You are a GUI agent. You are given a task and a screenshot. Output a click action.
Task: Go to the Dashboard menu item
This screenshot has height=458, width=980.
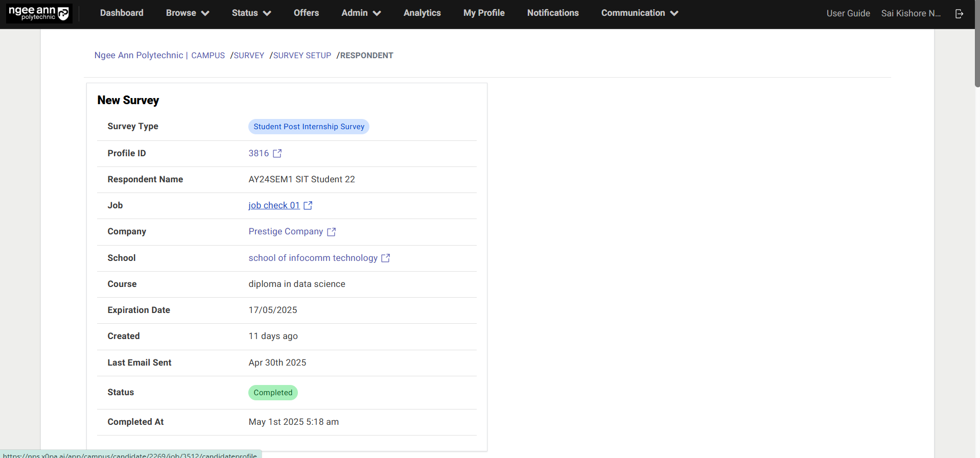(122, 13)
